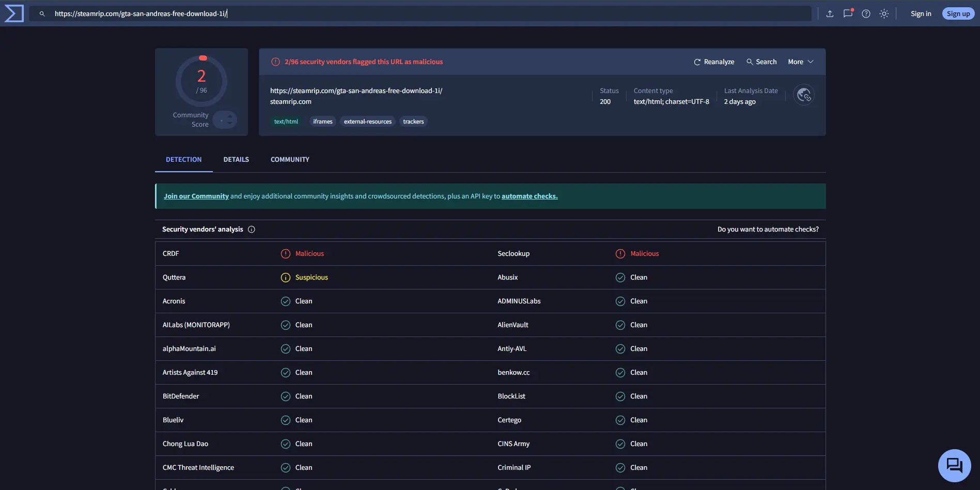This screenshot has height=490, width=980.
Task: Click the Search button in the result header
Action: coord(761,62)
